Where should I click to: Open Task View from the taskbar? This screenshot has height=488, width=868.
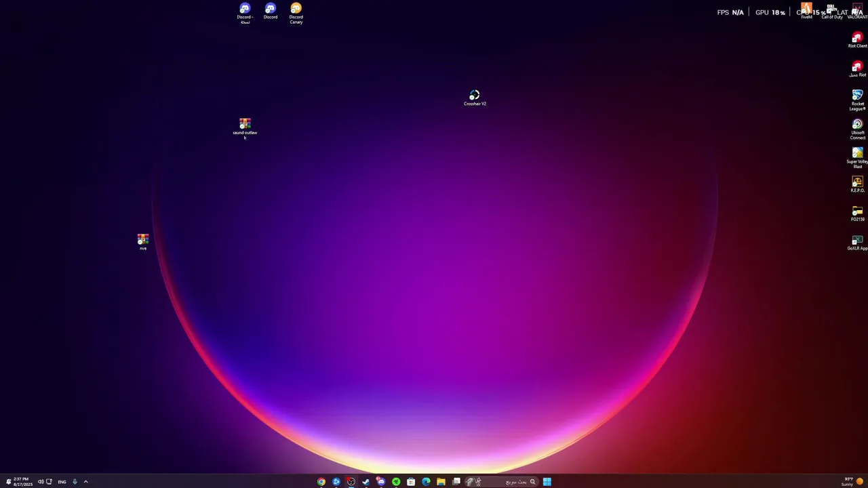pos(456,482)
